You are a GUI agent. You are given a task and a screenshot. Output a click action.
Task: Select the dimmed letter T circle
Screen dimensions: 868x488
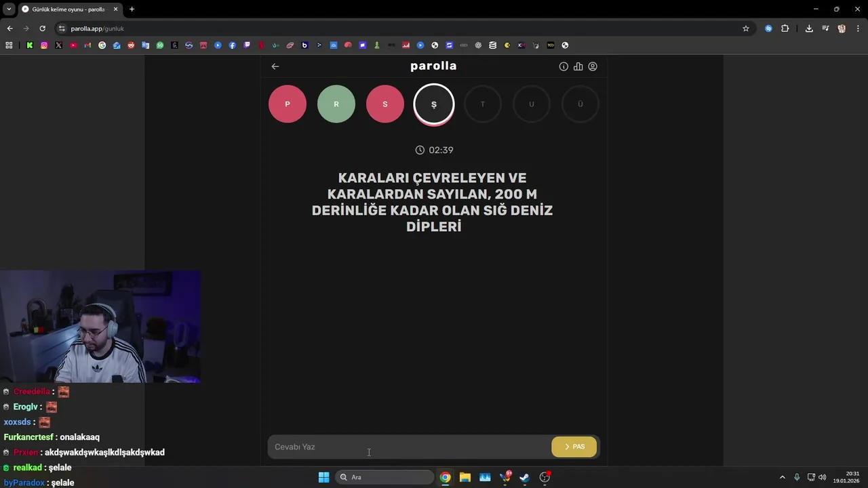pyautogui.click(x=483, y=104)
